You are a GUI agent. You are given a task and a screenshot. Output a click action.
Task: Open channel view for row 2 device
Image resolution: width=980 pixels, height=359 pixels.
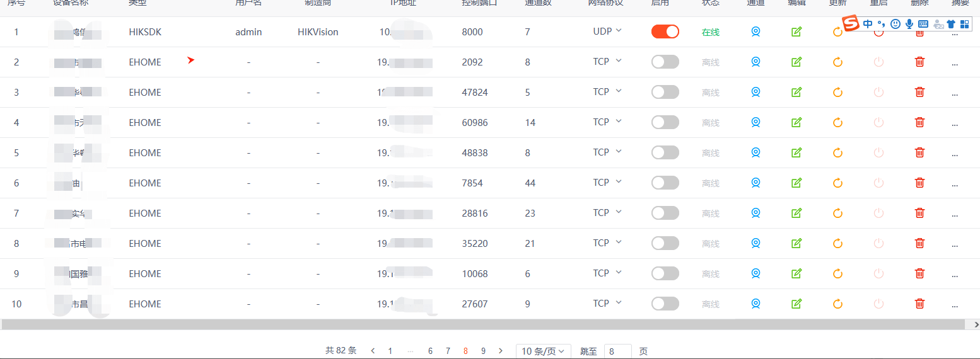click(x=755, y=62)
